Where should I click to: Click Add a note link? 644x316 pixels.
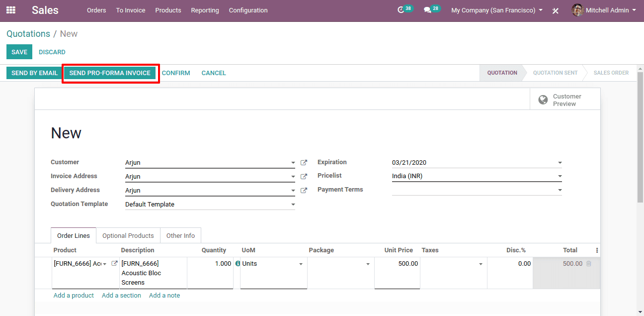click(164, 295)
